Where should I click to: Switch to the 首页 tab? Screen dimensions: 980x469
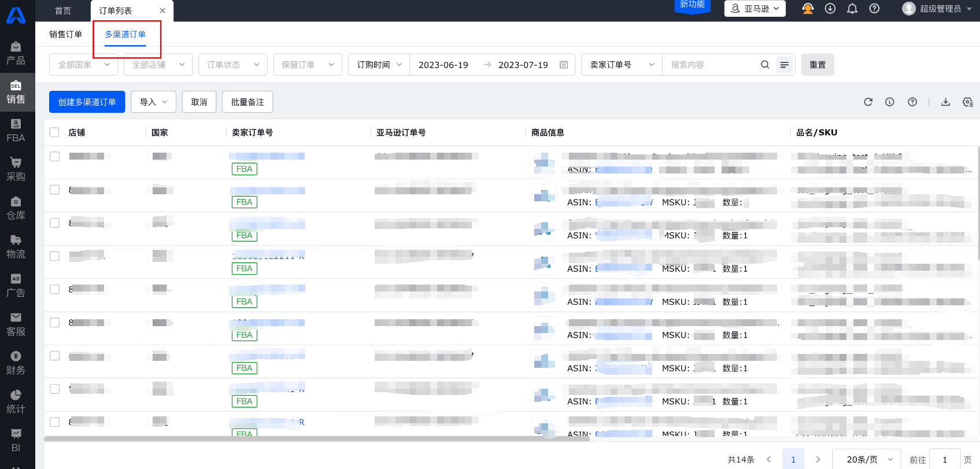coord(63,10)
